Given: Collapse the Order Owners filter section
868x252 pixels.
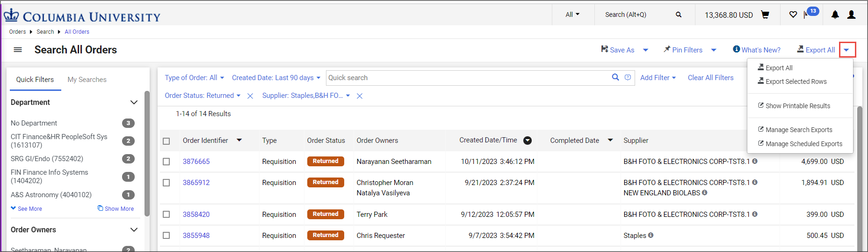Looking at the screenshot, I should point(134,230).
